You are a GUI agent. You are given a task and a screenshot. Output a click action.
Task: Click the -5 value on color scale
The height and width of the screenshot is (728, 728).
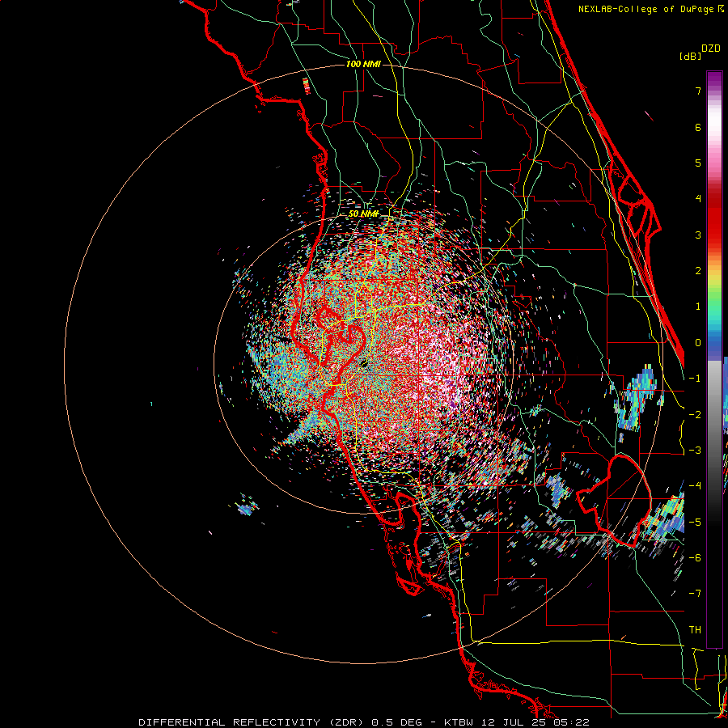click(695, 523)
